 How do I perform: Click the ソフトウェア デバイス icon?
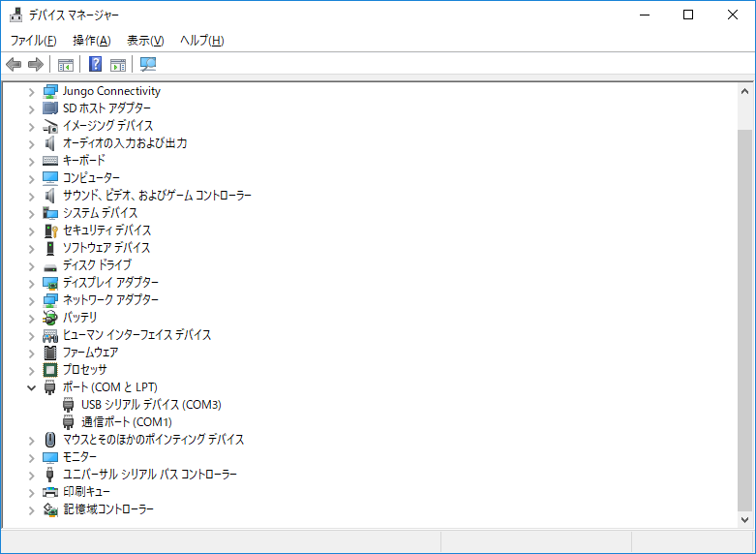point(50,248)
